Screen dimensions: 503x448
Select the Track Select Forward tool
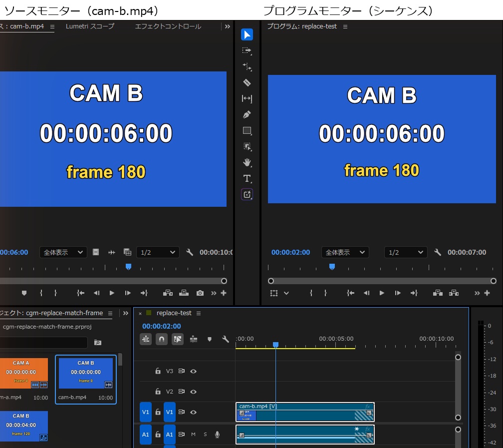(x=247, y=51)
